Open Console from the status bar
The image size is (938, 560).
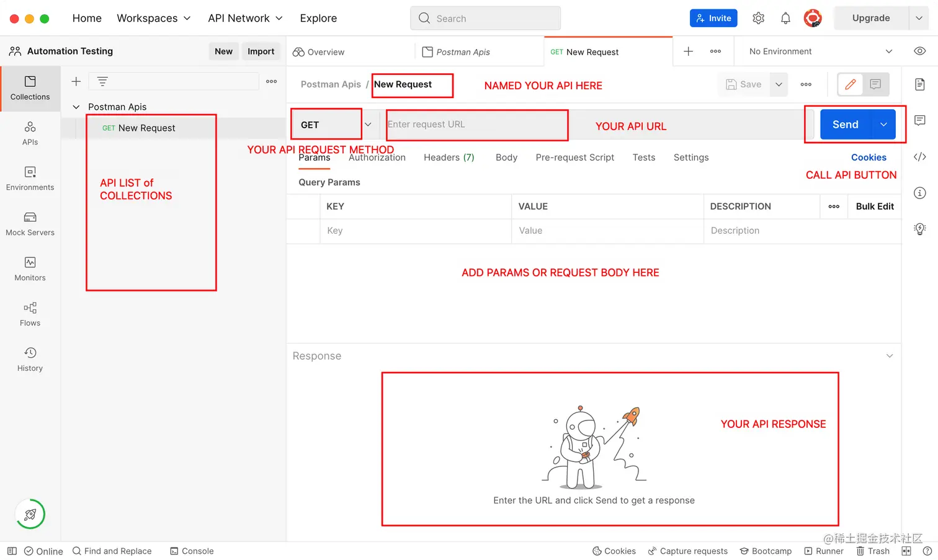192,551
